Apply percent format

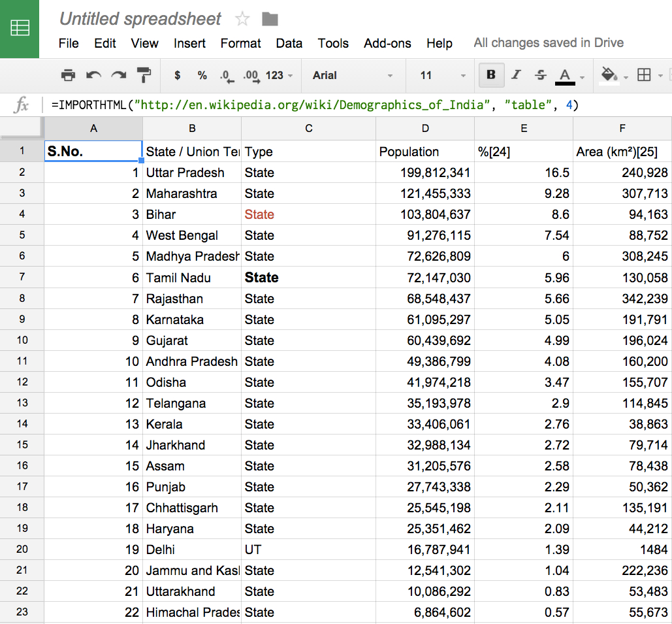(x=202, y=75)
